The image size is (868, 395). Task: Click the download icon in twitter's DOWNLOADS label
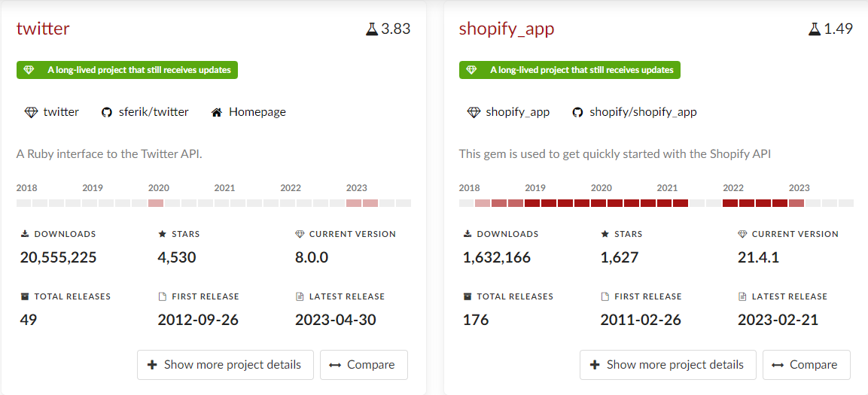point(24,234)
